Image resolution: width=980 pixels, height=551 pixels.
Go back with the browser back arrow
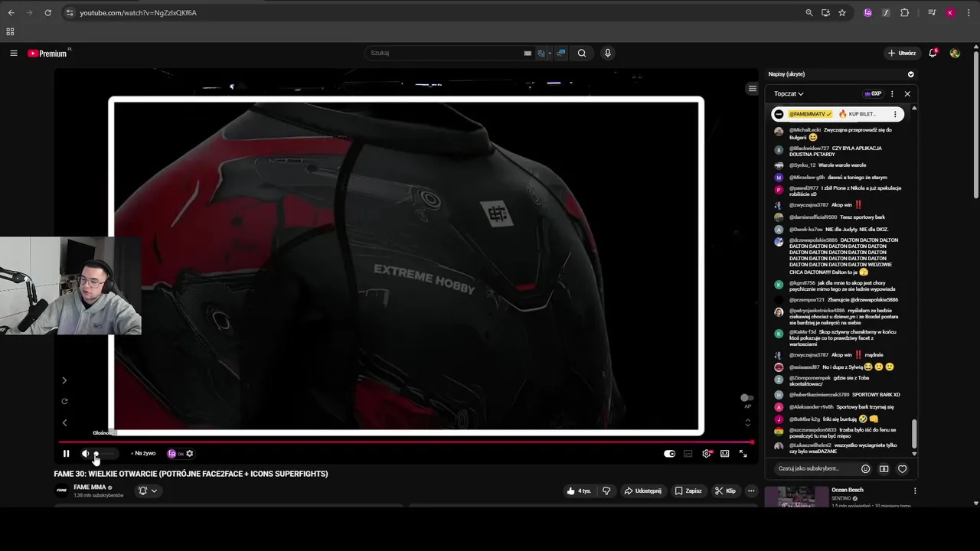click(x=11, y=12)
